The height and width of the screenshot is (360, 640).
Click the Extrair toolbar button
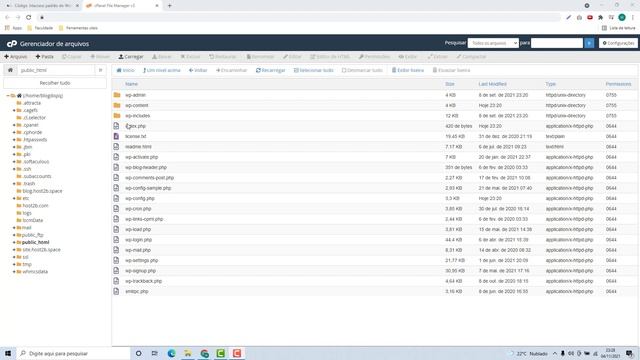coord(438,57)
